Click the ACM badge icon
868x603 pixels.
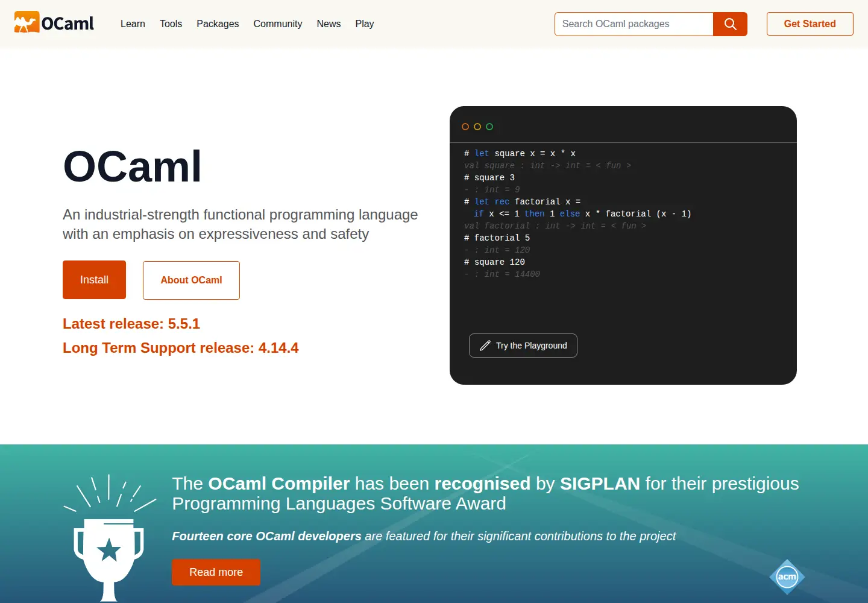pos(787,576)
